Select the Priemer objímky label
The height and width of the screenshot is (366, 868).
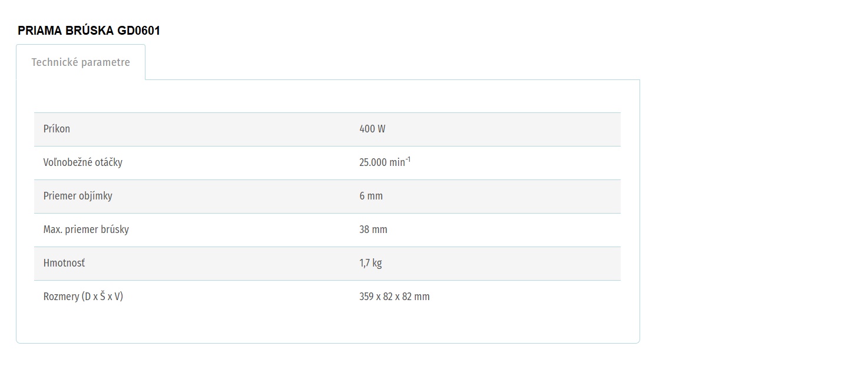(x=78, y=196)
